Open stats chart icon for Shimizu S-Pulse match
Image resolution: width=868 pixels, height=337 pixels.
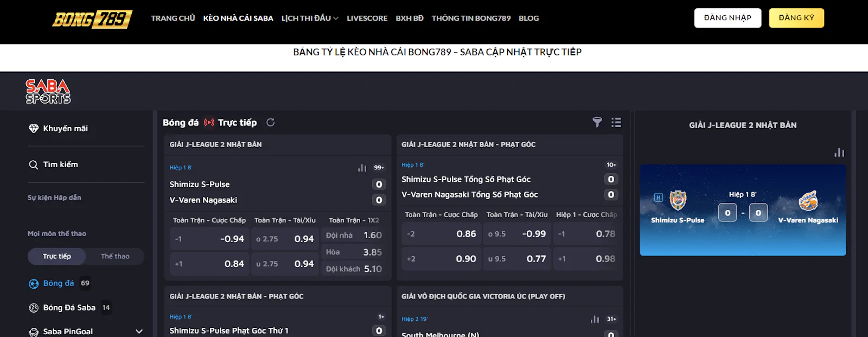coord(362,168)
